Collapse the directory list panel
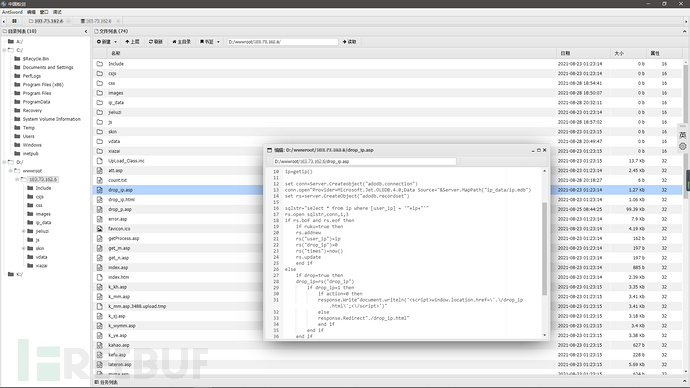Screen dimensions: 690x388 point(86,31)
